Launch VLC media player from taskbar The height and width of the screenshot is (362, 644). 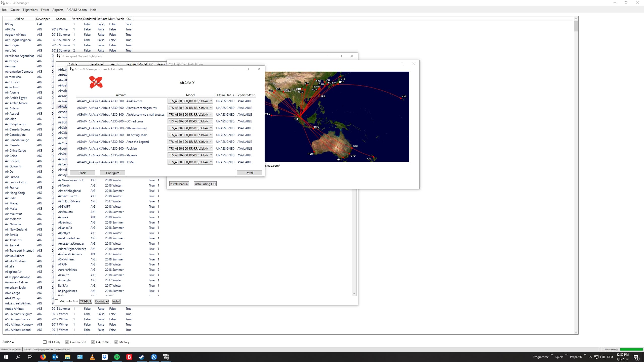pos(92,357)
